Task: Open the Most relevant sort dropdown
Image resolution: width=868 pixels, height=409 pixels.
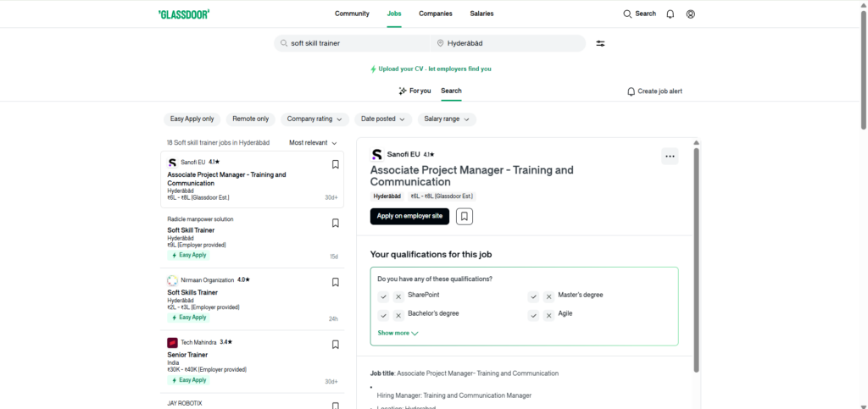Action: (313, 142)
